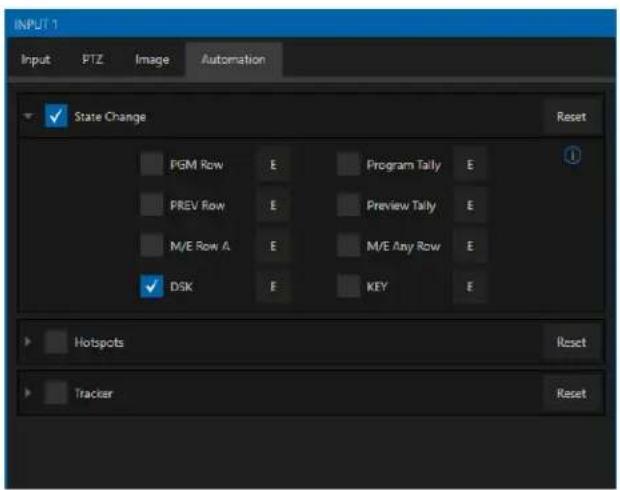Click the State Change label

coord(110,117)
